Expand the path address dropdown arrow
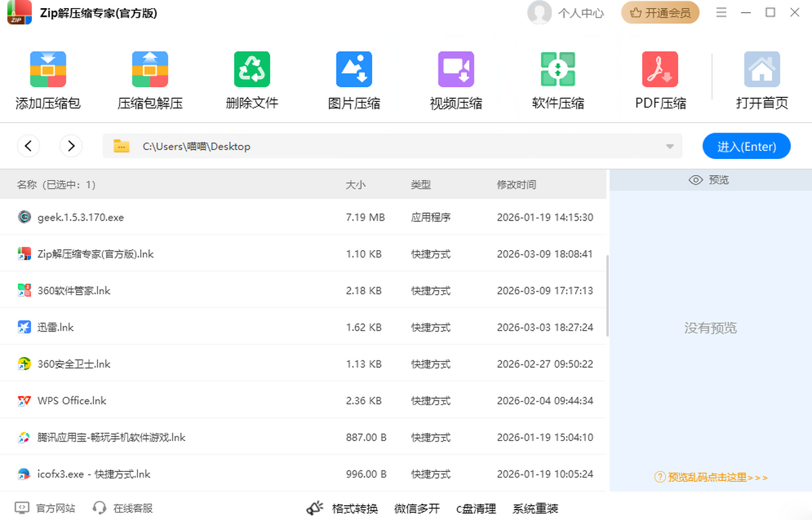Screen dimensions: 812x520 tap(670, 147)
